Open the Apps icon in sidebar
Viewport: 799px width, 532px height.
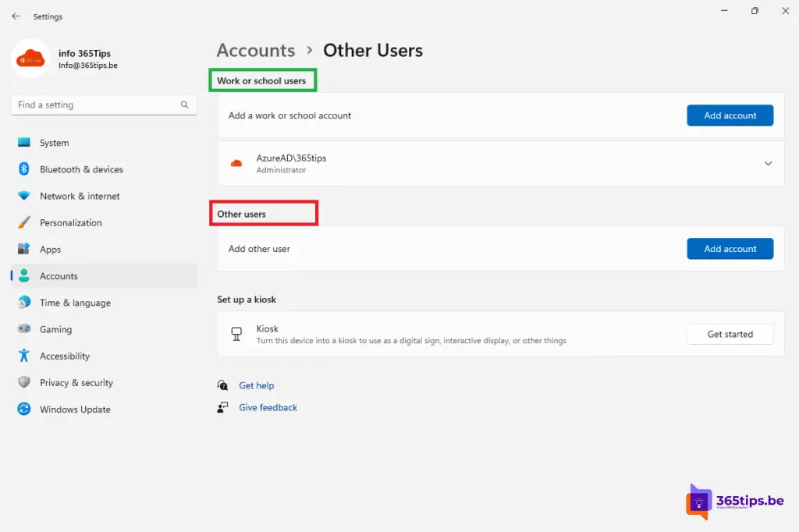(24, 250)
